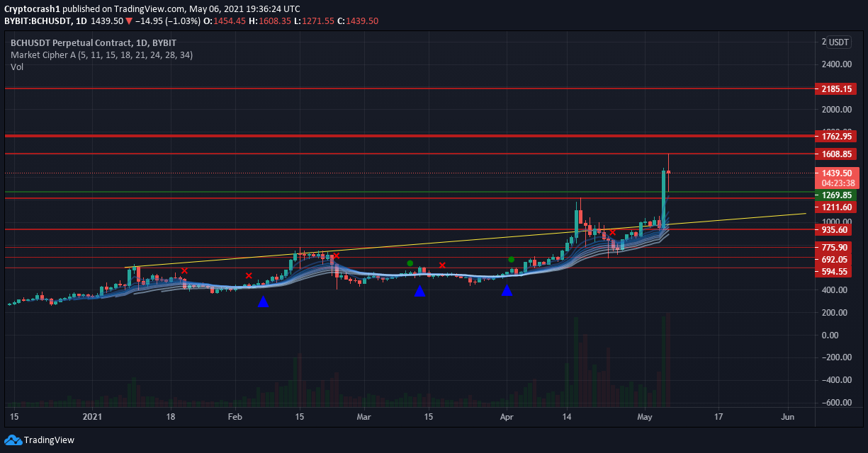
Task: Select the 935.60 price line label
Action: click(x=837, y=230)
